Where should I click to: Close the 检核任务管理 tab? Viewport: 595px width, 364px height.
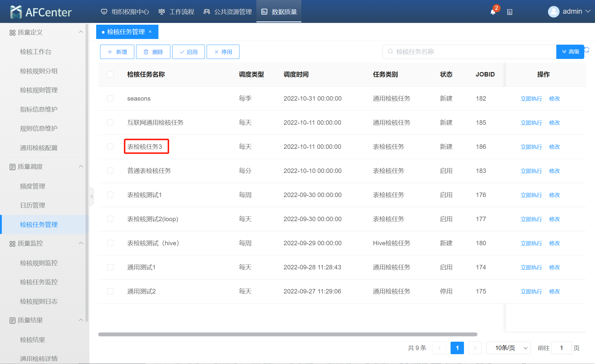coord(150,32)
